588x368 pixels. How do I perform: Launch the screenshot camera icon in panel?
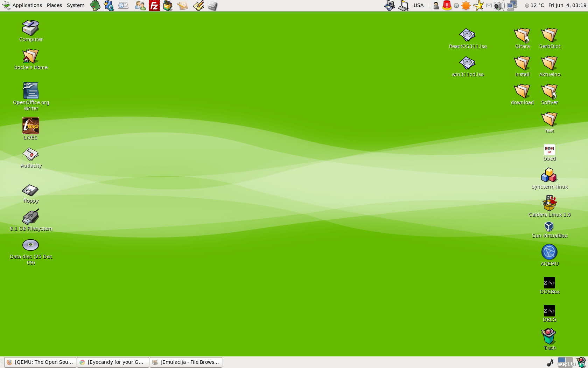point(389,6)
